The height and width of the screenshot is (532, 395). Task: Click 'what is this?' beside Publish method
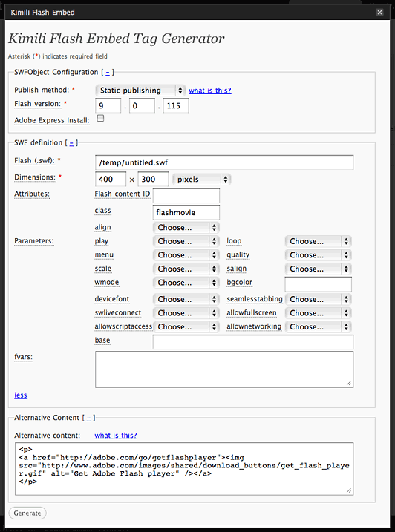tap(210, 91)
